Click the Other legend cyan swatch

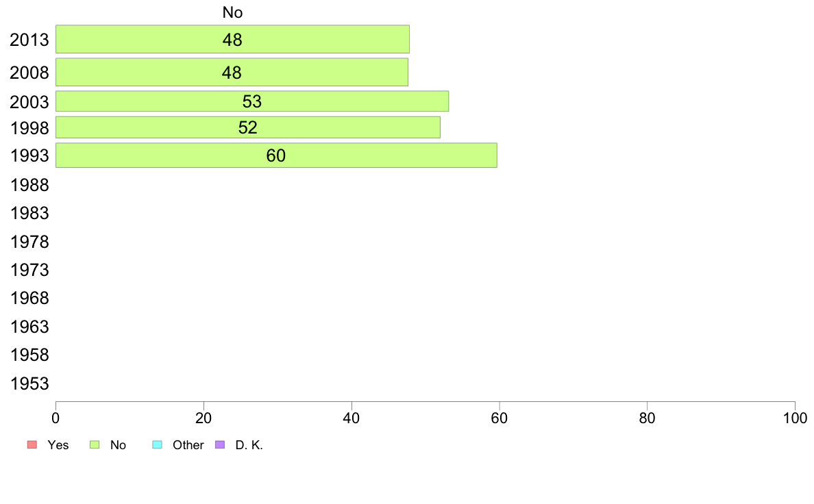[158, 445]
